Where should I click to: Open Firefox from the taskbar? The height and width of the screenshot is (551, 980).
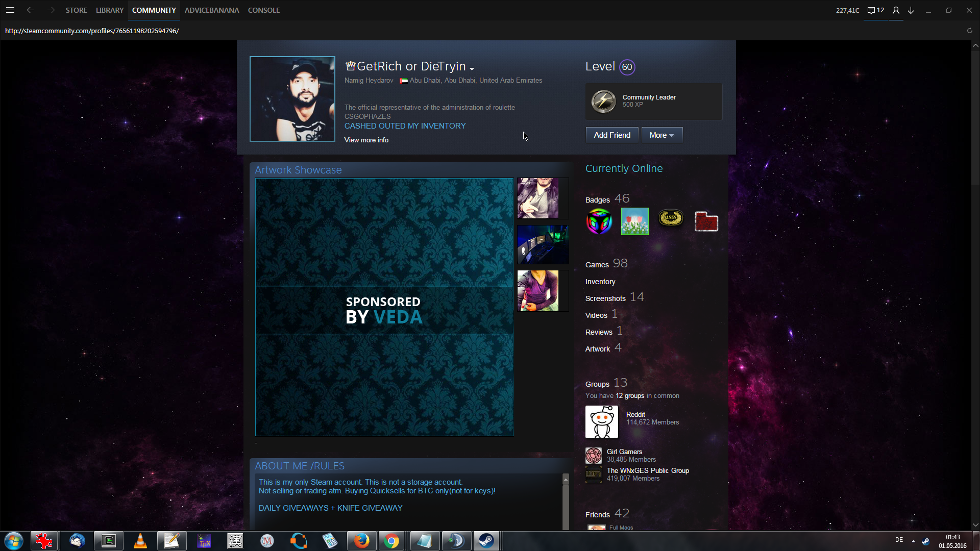coord(361,541)
